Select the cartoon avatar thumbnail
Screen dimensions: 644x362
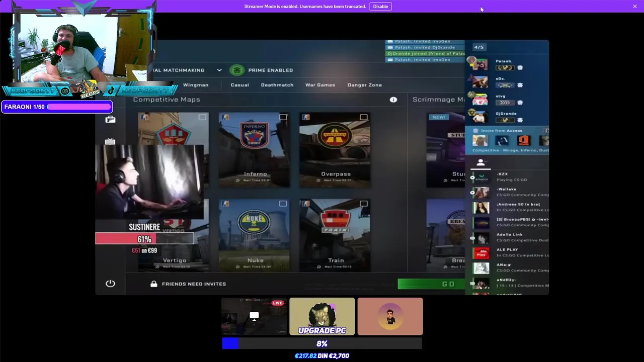coord(390,316)
